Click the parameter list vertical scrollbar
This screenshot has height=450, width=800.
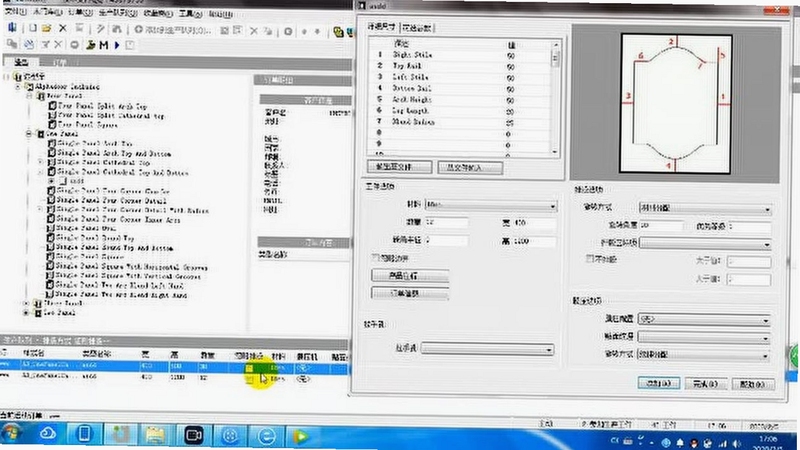[x=556, y=97]
